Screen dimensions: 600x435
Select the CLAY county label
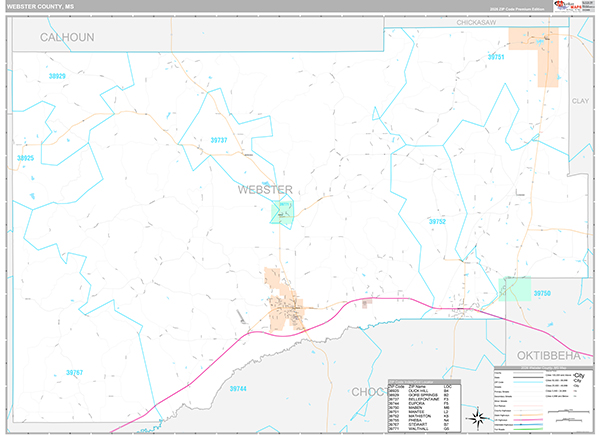[x=580, y=101]
